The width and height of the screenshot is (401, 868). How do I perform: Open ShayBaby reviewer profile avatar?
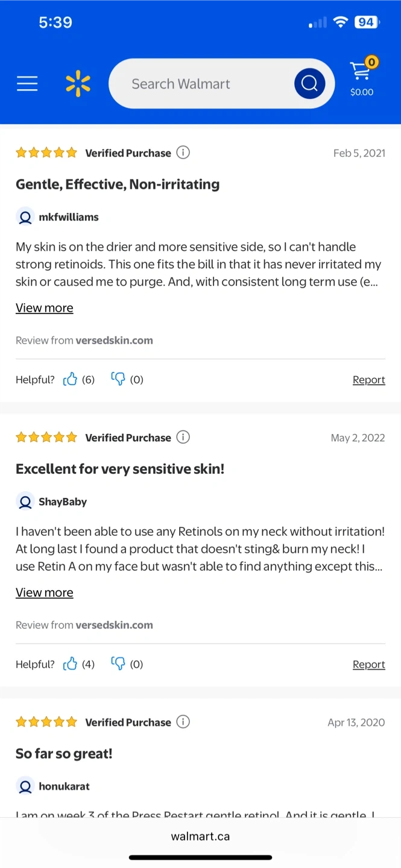click(x=25, y=502)
